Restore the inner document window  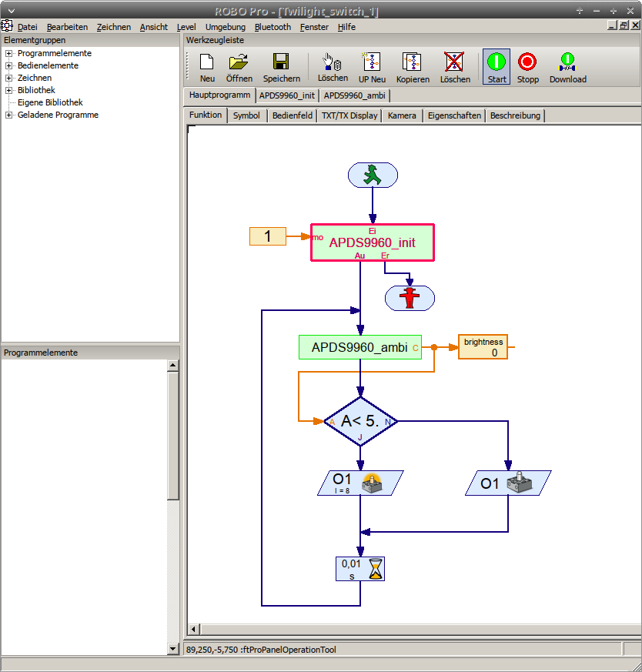click(624, 25)
